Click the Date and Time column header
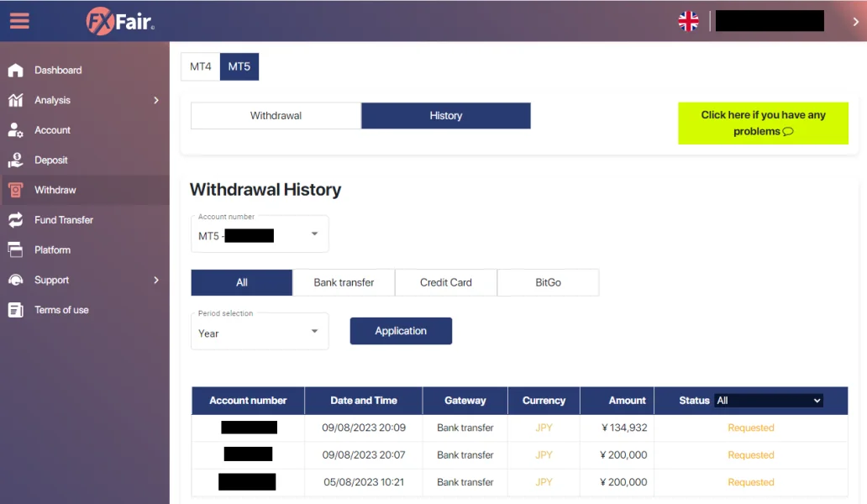867x504 pixels. tap(363, 401)
